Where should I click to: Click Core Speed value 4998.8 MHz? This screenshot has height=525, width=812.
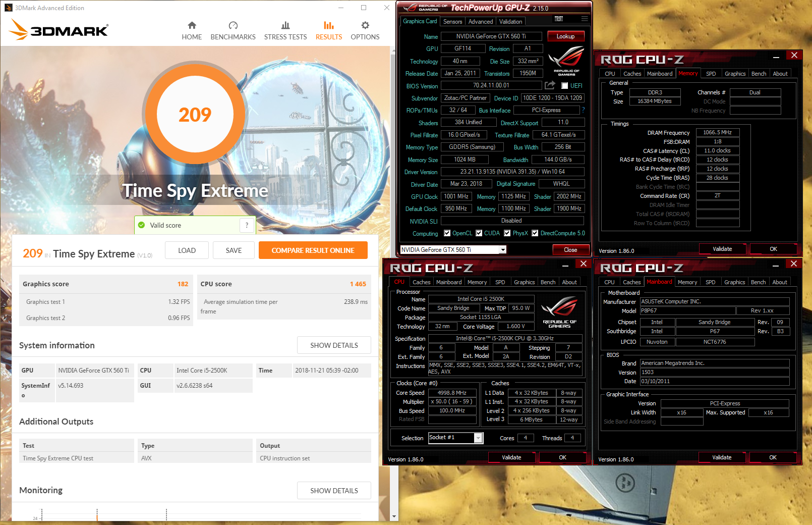coord(452,393)
